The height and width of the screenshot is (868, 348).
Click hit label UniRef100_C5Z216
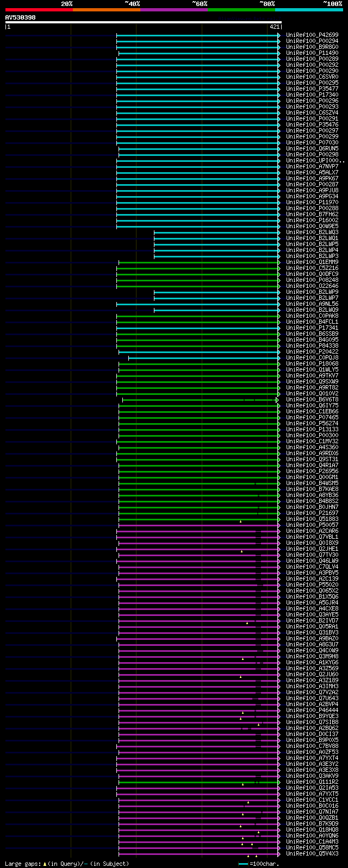[x=312, y=268]
